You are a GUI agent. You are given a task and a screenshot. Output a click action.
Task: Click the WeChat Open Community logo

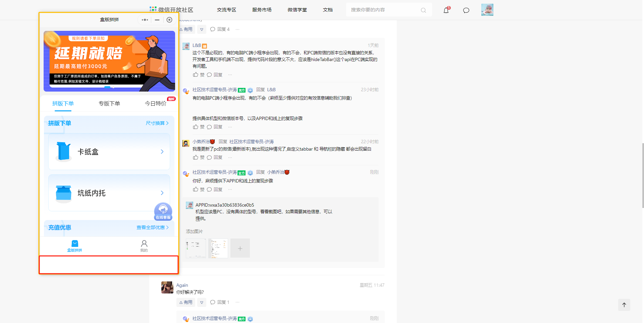coord(171,10)
